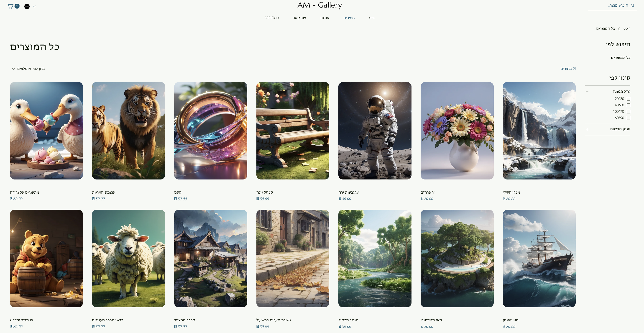Open the VIP Plan menu item

[x=272, y=18]
